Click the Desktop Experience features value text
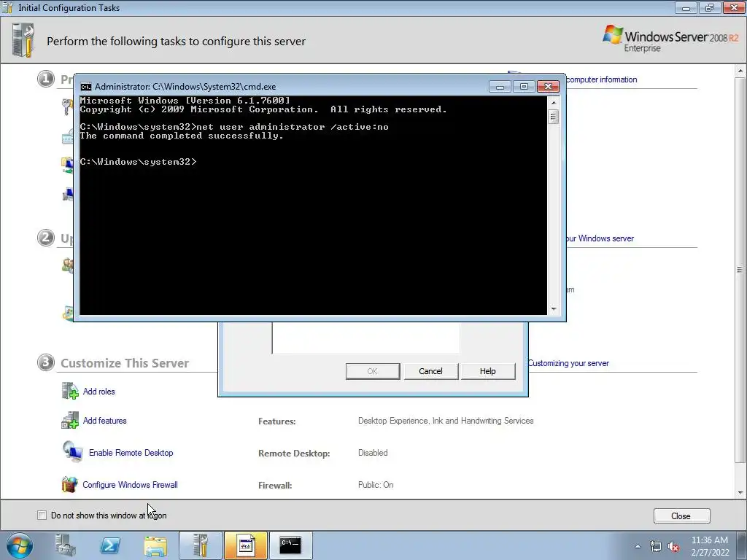 point(446,421)
